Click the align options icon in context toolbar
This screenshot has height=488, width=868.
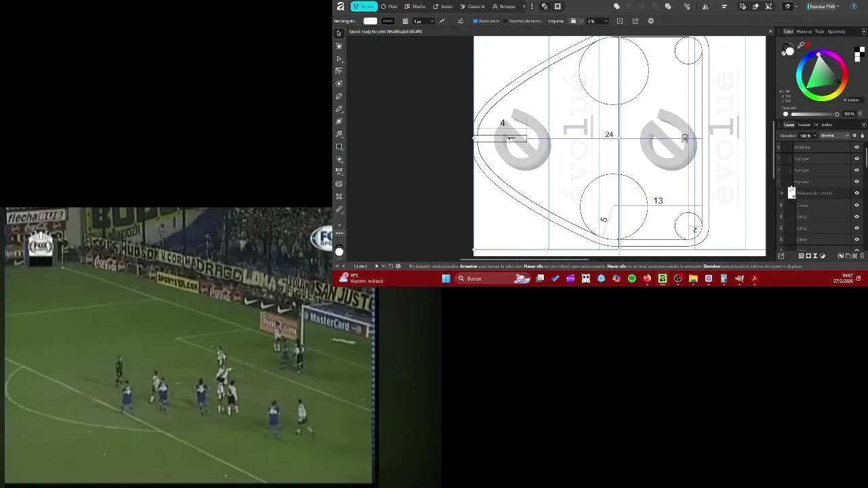tap(460, 21)
